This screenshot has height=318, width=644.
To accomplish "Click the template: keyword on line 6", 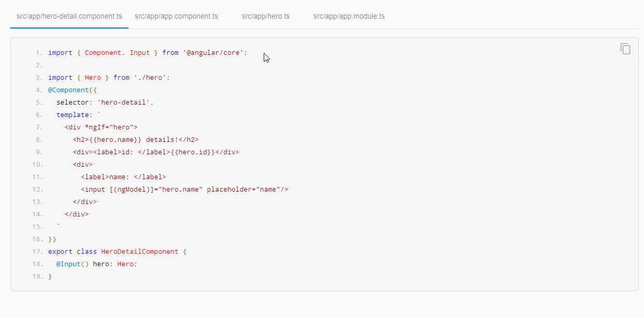I will click(75, 115).
